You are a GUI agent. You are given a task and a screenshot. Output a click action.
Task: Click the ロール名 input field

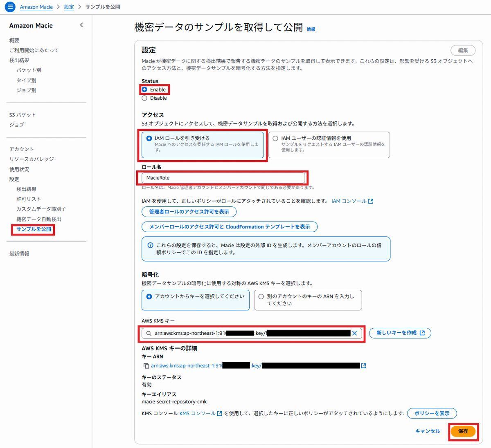[x=223, y=178]
